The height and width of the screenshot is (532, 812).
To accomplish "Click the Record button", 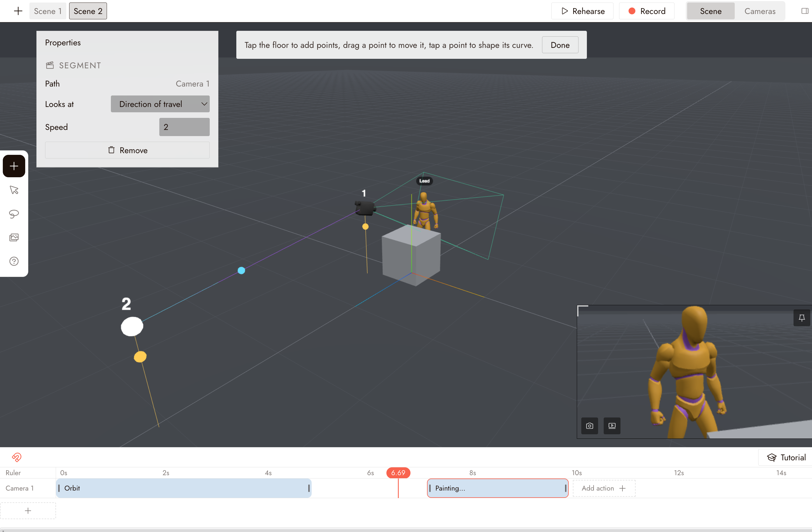I will coord(647,11).
